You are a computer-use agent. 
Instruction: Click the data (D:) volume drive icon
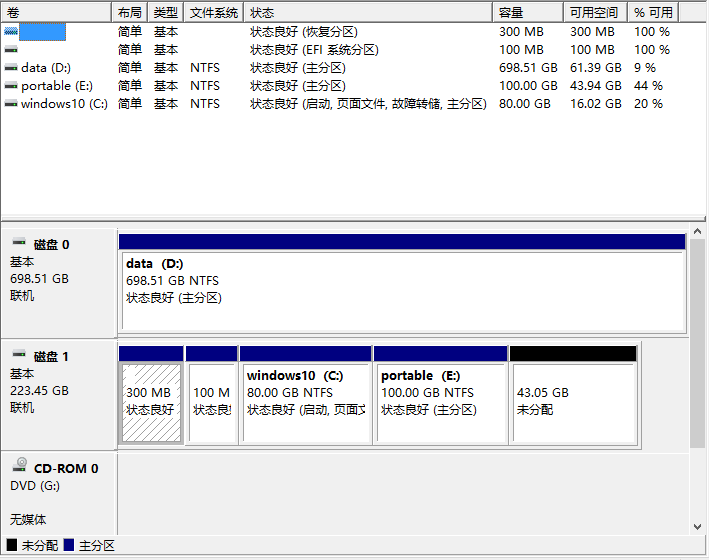(11, 68)
